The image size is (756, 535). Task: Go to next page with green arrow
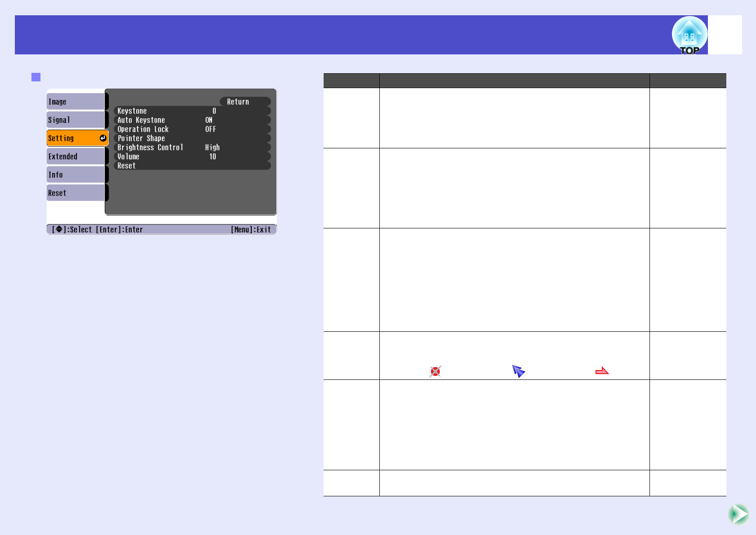pyautogui.click(x=738, y=514)
